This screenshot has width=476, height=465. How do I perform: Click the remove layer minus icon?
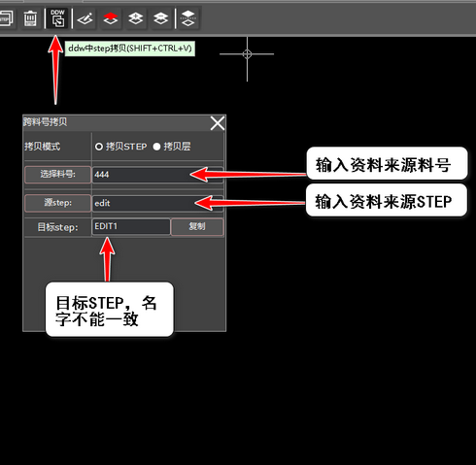(x=160, y=18)
